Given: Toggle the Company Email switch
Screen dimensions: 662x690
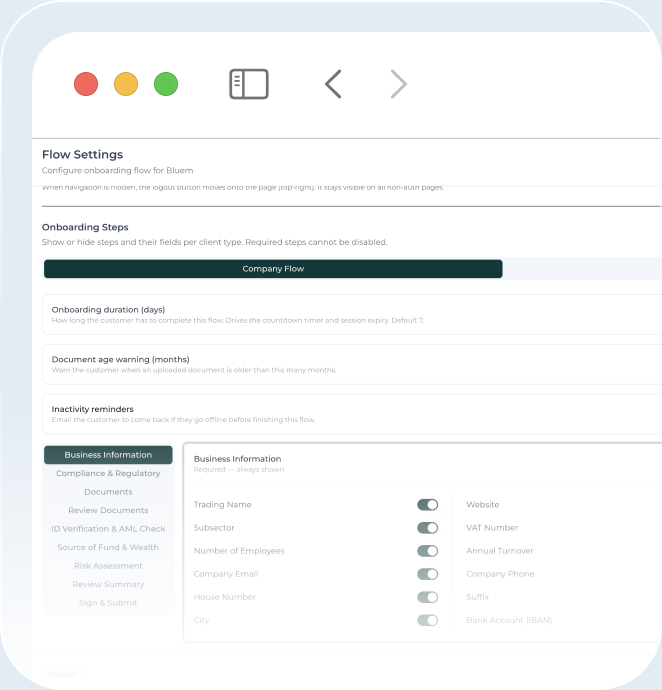Looking at the screenshot, I should pyautogui.click(x=427, y=574).
